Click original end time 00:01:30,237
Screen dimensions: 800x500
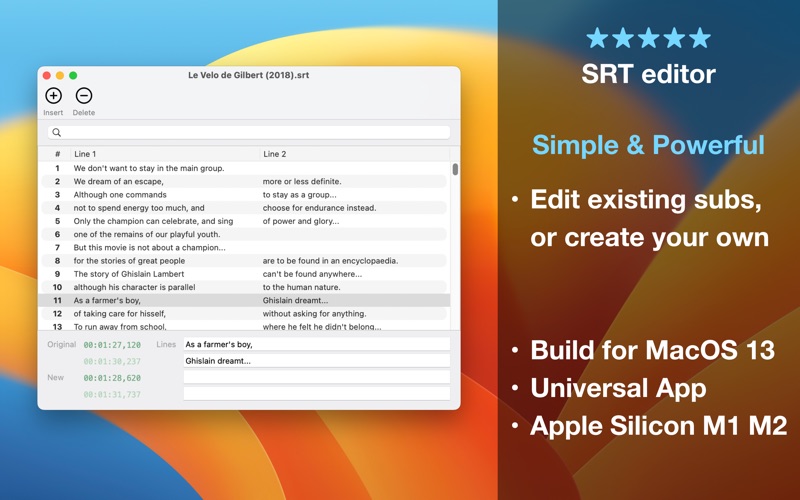112,361
